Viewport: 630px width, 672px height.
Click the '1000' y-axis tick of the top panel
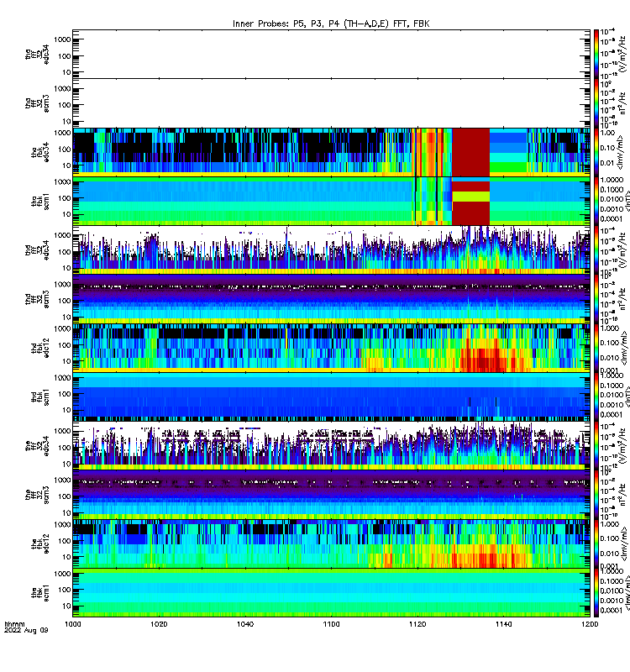tap(62, 39)
